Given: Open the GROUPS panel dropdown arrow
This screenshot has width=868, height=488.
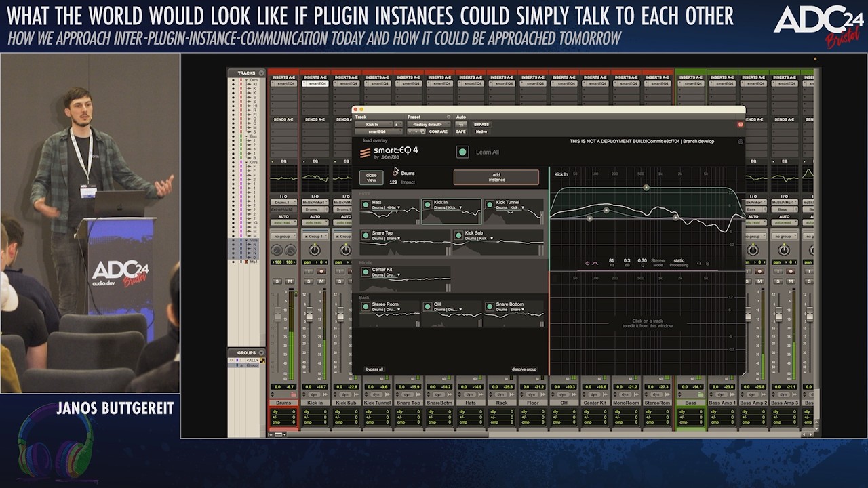Looking at the screenshot, I should pos(262,353).
